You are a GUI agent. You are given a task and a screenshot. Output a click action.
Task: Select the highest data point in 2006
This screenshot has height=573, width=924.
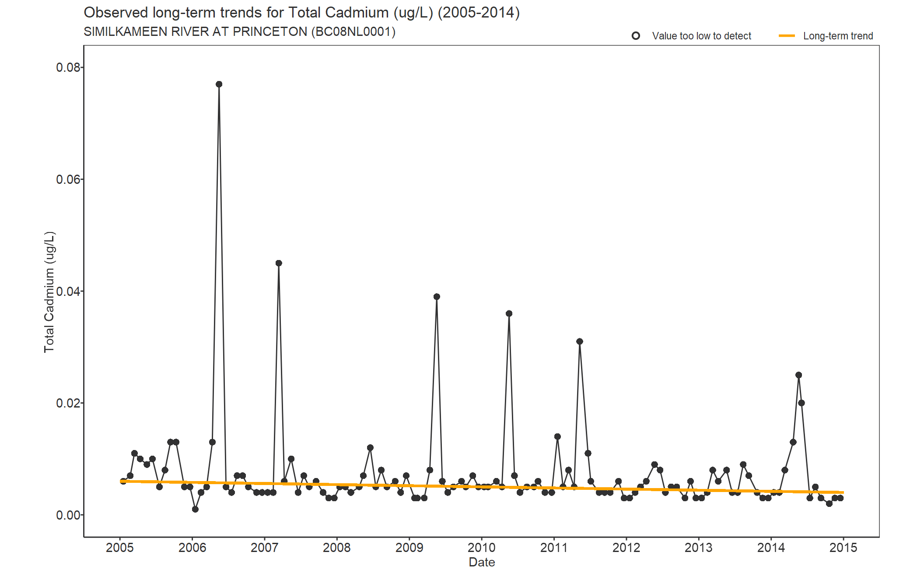click(x=219, y=84)
